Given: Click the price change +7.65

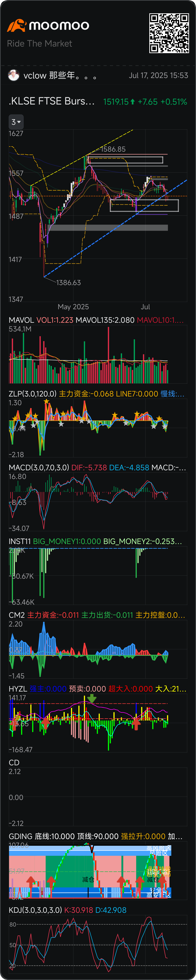Looking at the screenshot, I should (x=147, y=102).
